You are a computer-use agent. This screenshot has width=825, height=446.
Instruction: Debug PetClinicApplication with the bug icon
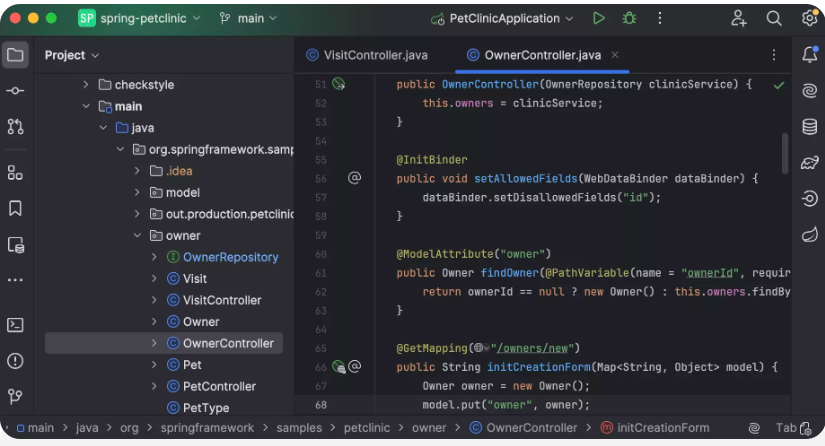point(629,18)
